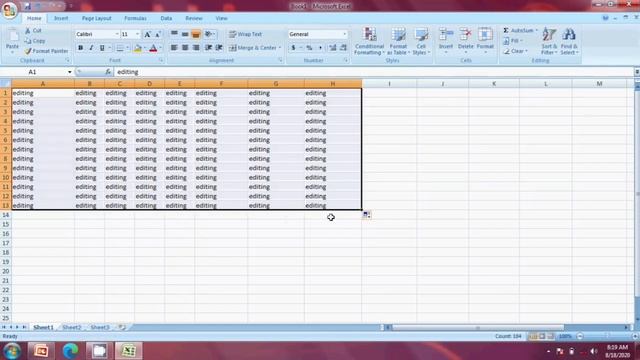Open the View ribbon tab
Screen dimensions: 640x360
(221, 18)
